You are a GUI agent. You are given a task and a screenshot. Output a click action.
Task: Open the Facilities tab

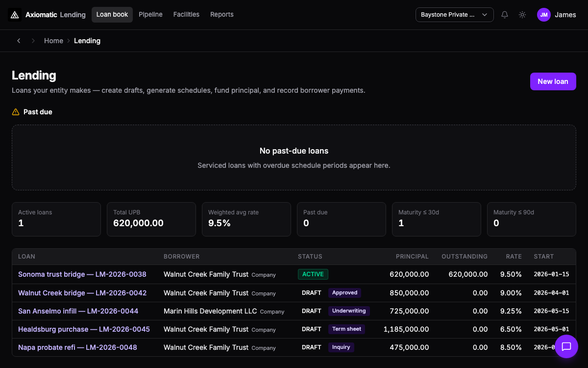coord(186,15)
